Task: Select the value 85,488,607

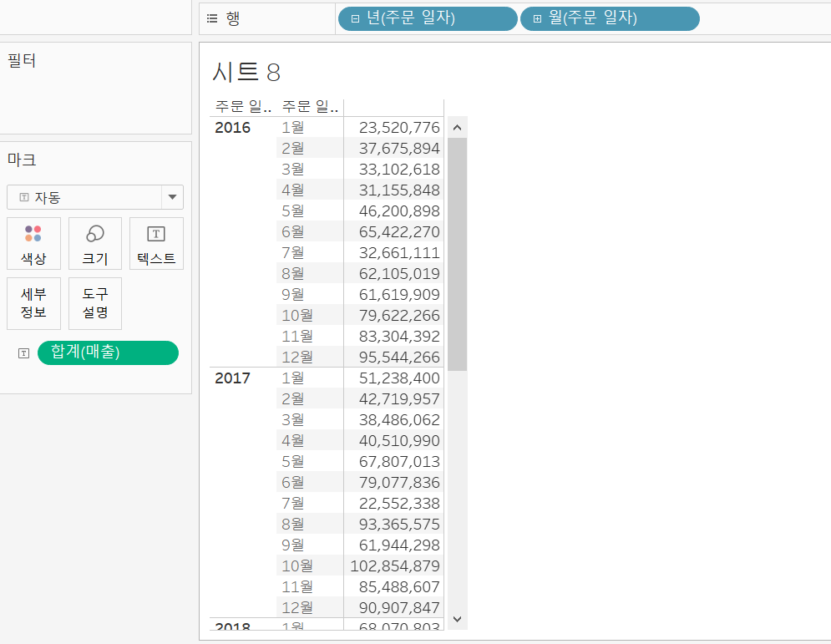Action: pos(399,587)
